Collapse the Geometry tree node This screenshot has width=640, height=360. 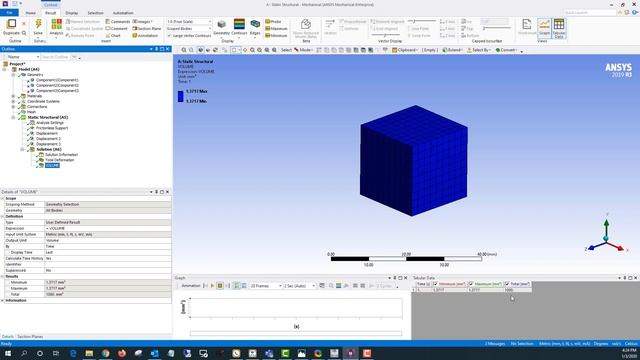(x=13, y=75)
